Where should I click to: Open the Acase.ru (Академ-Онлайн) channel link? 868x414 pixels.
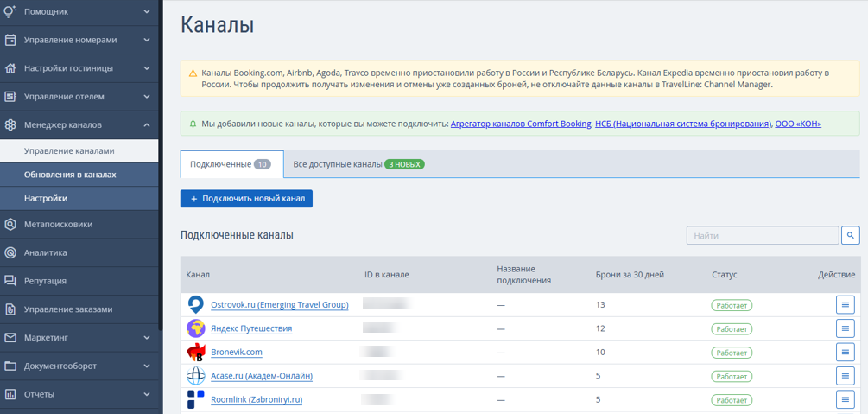[x=262, y=376]
